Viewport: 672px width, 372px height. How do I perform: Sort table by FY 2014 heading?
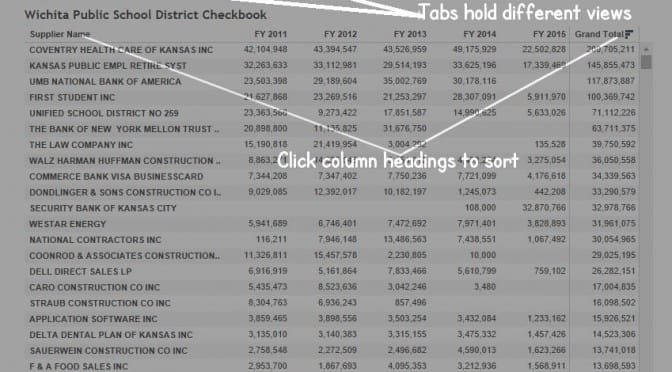(x=480, y=34)
